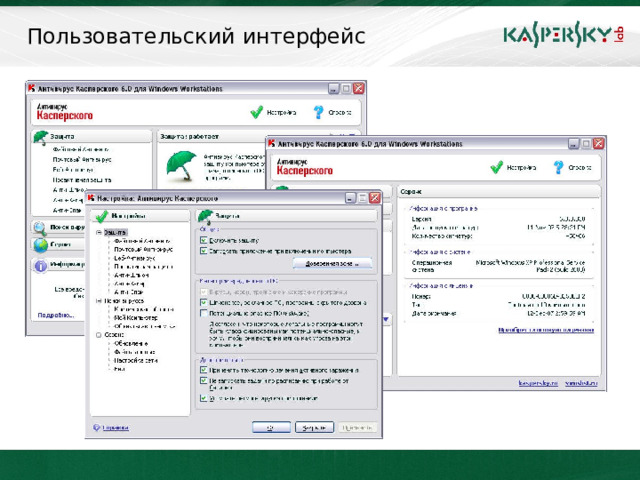Open Настройка with the green checkmark in the Защита работает window
The height and width of the screenshot is (480, 640).
point(273,112)
